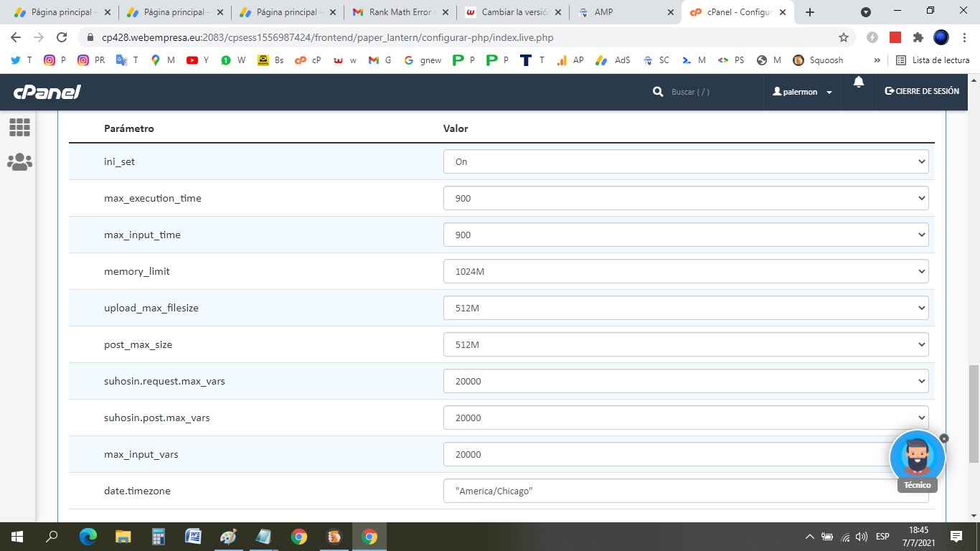Open Lista de lectura reading list

pyautogui.click(x=933, y=60)
